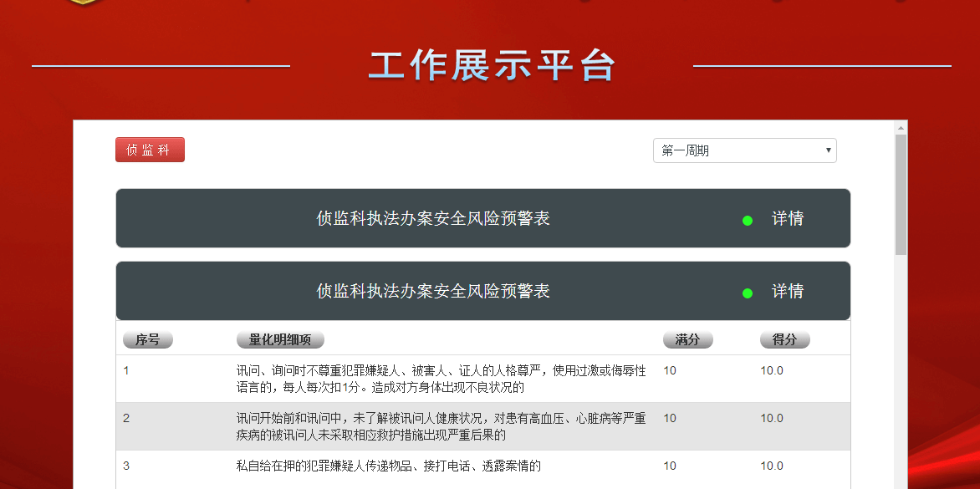
Task: Click the 得分 value 10.0 in row 2
Action: 771,419
